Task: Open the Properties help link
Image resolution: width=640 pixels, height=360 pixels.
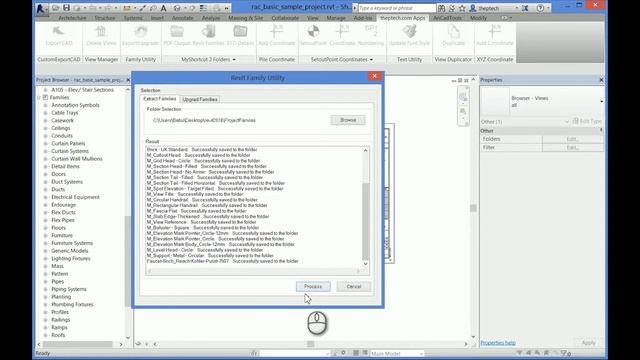Action: [498, 343]
